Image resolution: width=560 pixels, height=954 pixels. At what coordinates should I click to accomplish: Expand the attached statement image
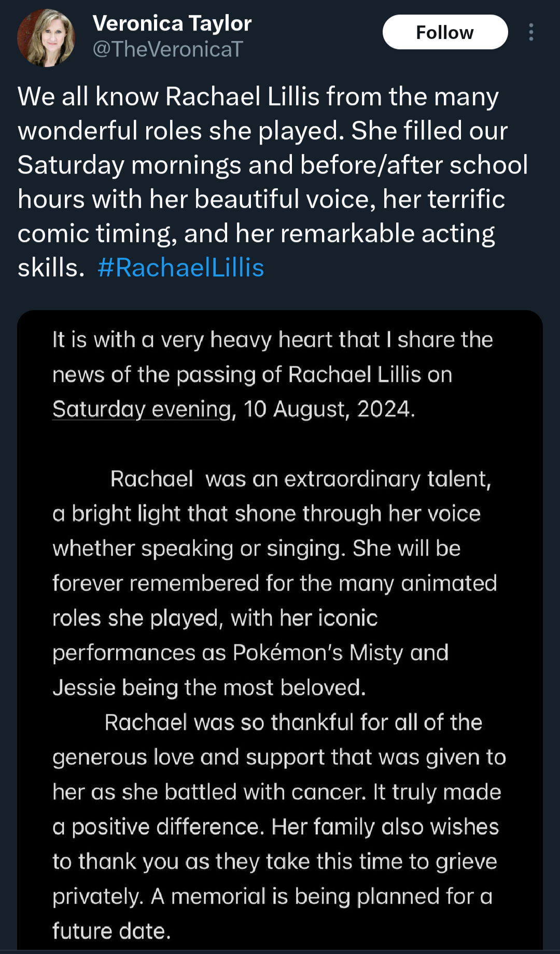[280, 630]
